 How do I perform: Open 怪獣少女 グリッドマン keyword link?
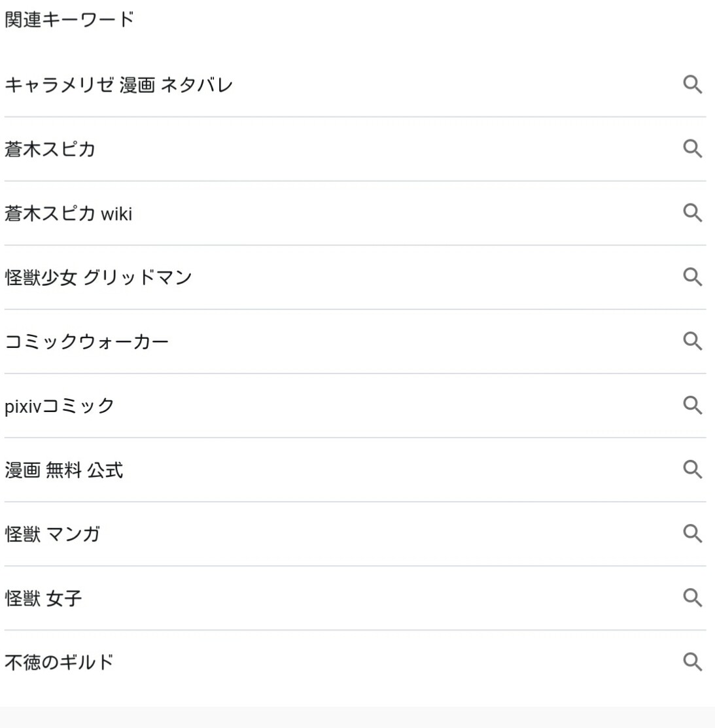pos(98,277)
